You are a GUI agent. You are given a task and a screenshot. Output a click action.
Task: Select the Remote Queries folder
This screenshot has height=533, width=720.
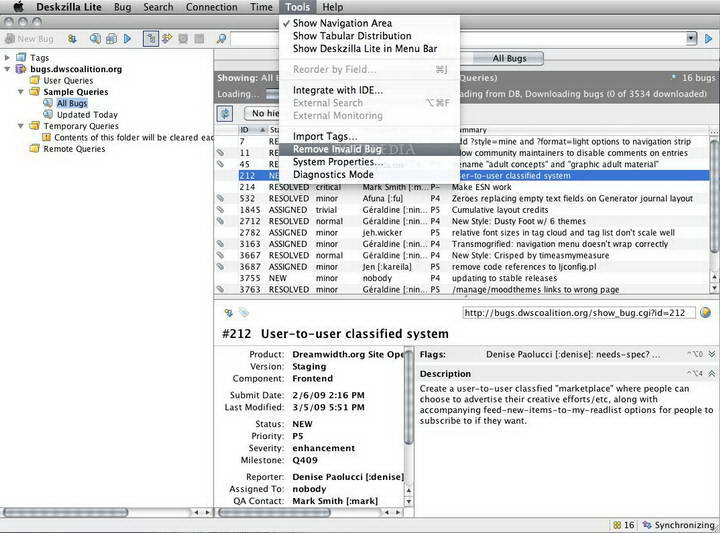(74, 149)
